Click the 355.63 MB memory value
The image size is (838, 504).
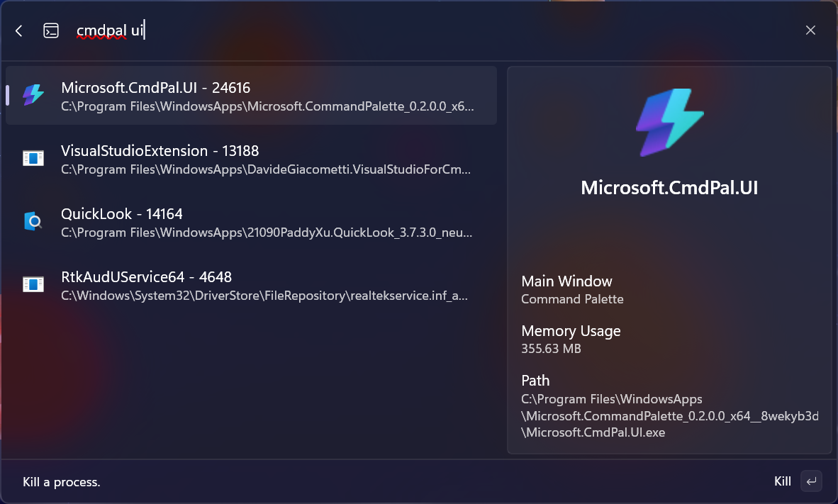[551, 349]
